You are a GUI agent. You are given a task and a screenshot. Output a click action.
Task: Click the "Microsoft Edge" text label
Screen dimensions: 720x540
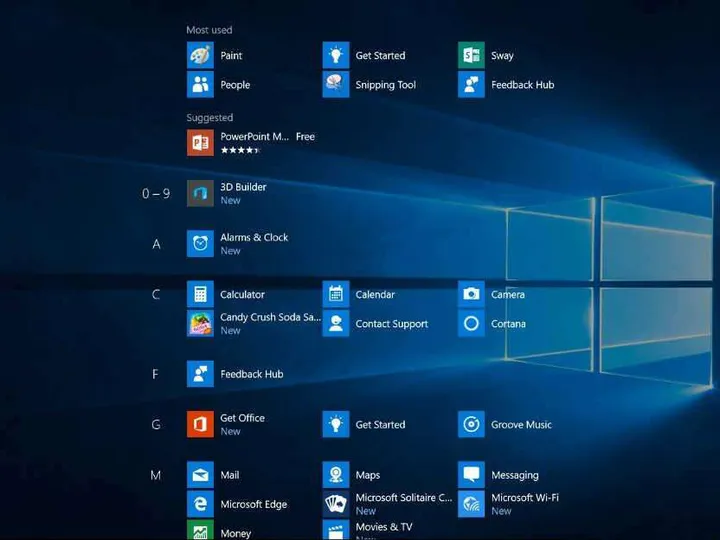[x=253, y=505]
